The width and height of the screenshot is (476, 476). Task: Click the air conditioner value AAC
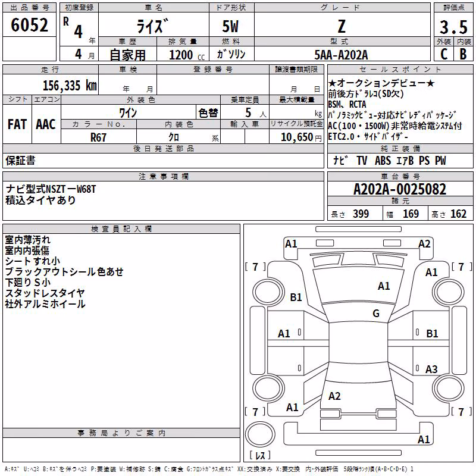(46, 124)
